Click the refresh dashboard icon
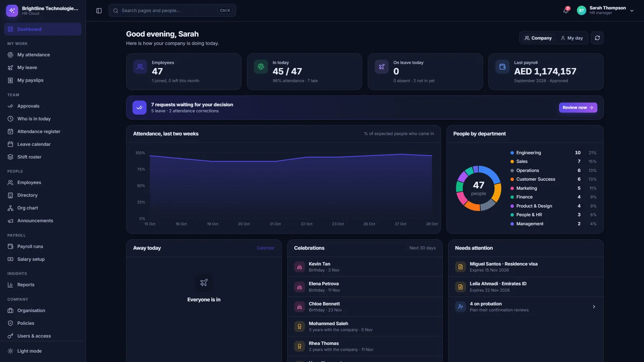644x362 pixels. [x=597, y=38]
